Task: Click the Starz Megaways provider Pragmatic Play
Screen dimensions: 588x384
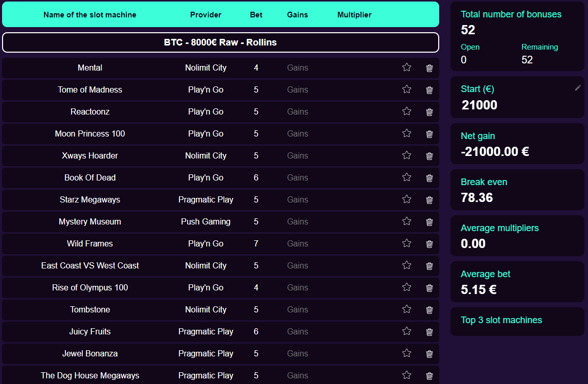Action: [206, 200]
